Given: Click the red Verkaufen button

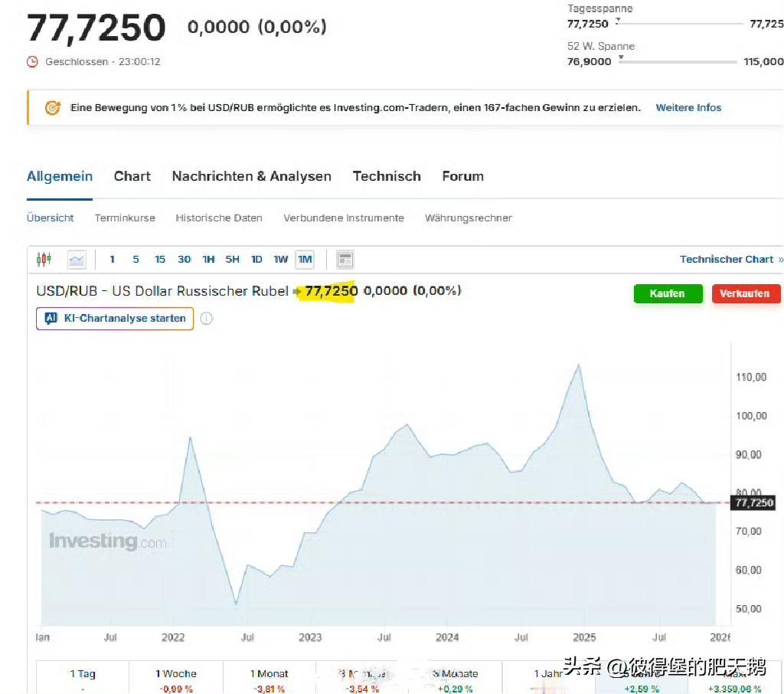Looking at the screenshot, I should click(746, 293).
